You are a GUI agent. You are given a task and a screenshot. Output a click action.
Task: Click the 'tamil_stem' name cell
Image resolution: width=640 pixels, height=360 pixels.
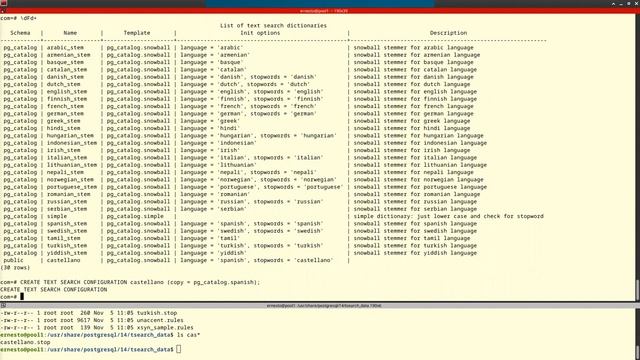click(63, 238)
